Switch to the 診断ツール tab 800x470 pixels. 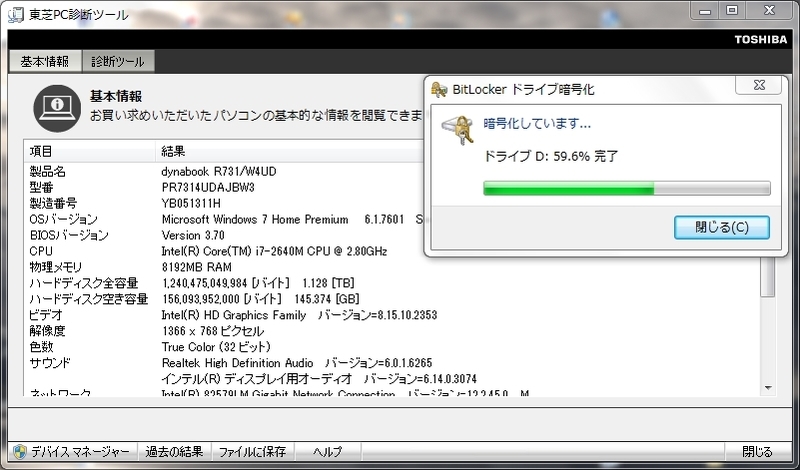coord(118,61)
